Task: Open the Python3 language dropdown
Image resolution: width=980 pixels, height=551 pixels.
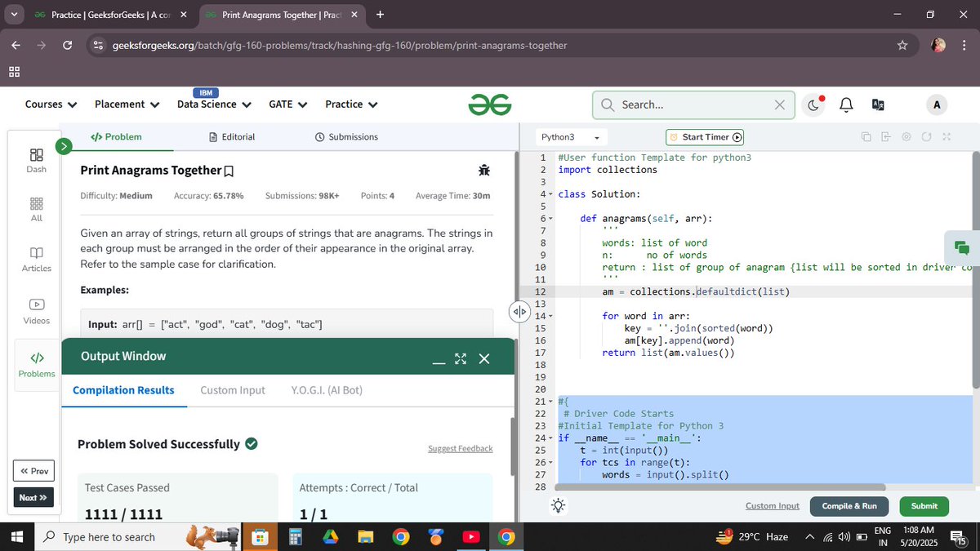Action: 570,137
